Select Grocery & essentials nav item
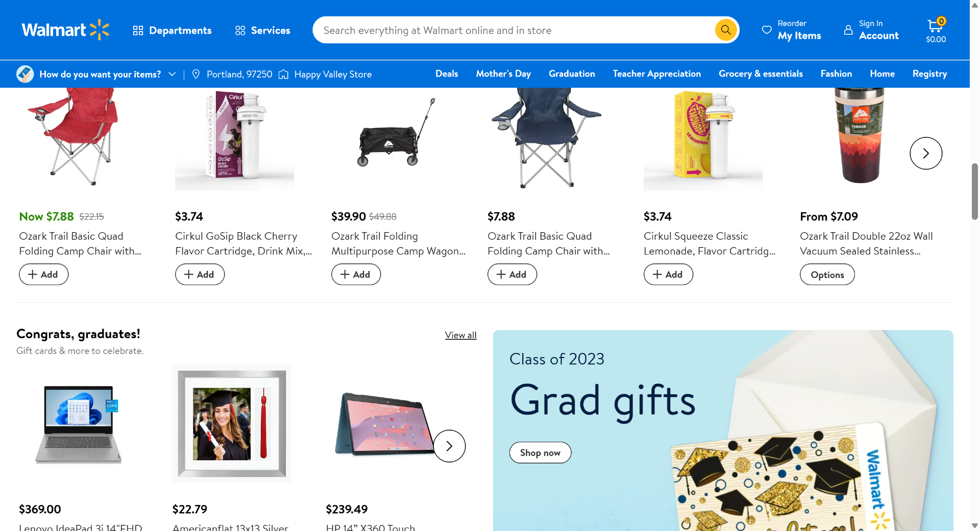This screenshot has width=980, height=531. (761, 74)
